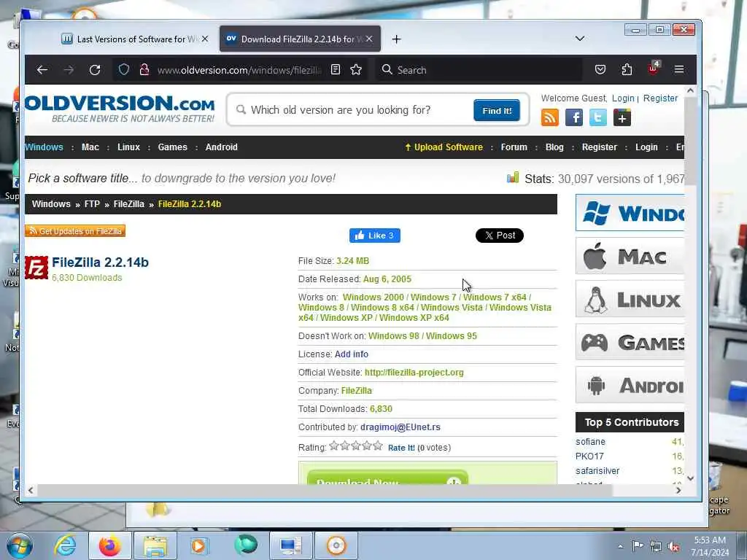The width and height of the screenshot is (747, 560).
Task: Open Blog in the nav bar
Action: click(554, 147)
